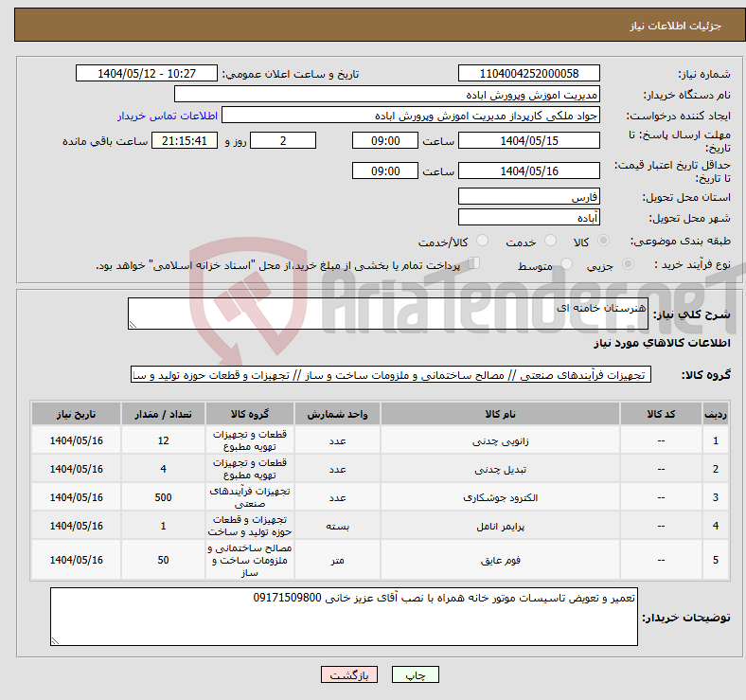This screenshot has width=746, height=700.
Task: Click the price validity date 1404/05/16 field
Action: pos(528,171)
